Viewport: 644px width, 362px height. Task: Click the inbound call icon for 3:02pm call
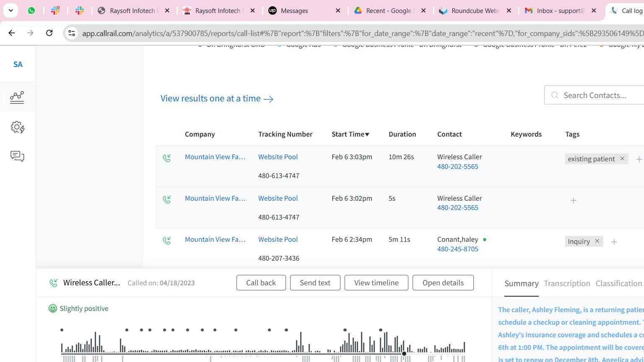(x=167, y=199)
